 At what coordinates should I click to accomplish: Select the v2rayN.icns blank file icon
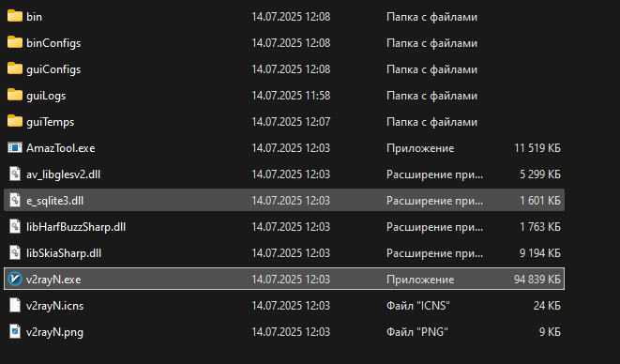click(15, 306)
